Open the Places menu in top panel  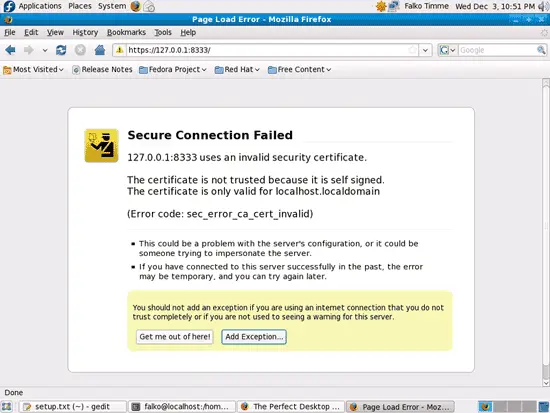pos(80,6)
